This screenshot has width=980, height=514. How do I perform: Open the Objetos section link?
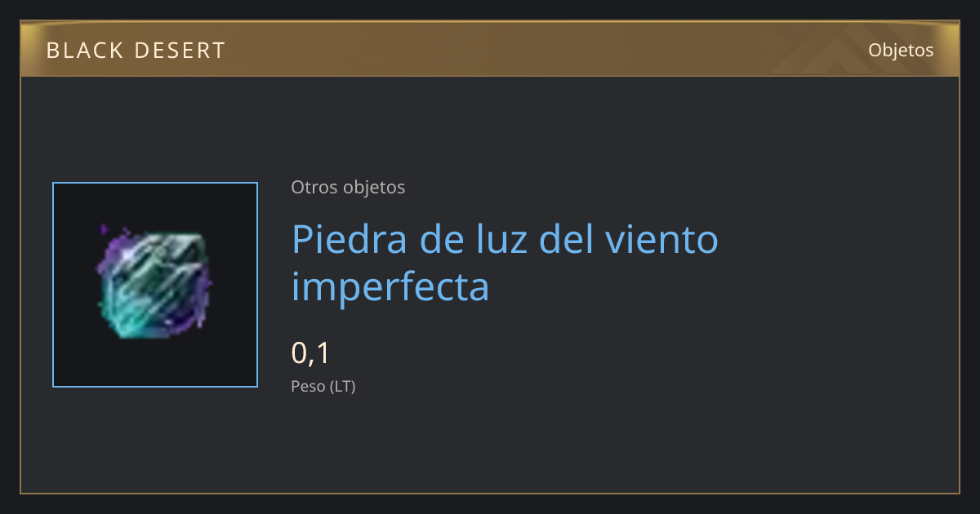point(901,50)
